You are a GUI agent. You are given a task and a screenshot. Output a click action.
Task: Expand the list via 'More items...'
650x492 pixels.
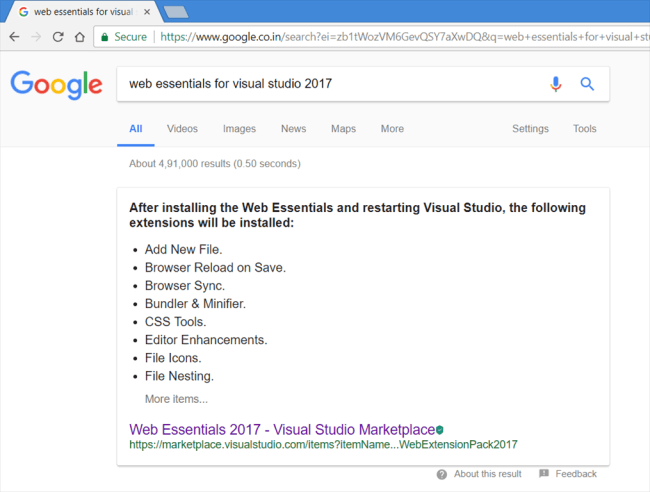(176, 399)
